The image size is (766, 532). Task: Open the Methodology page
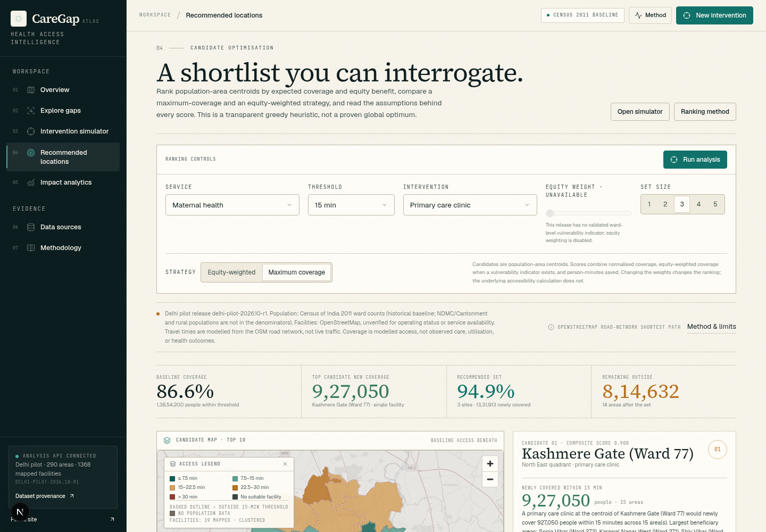click(x=63, y=248)
